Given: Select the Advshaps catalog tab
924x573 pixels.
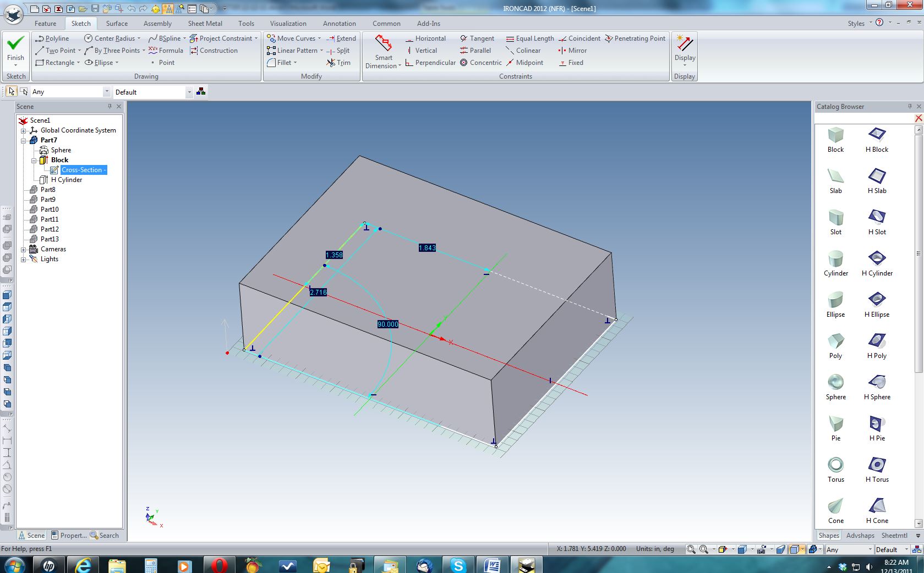Looking at the screenshot, I should pos(860,535).
